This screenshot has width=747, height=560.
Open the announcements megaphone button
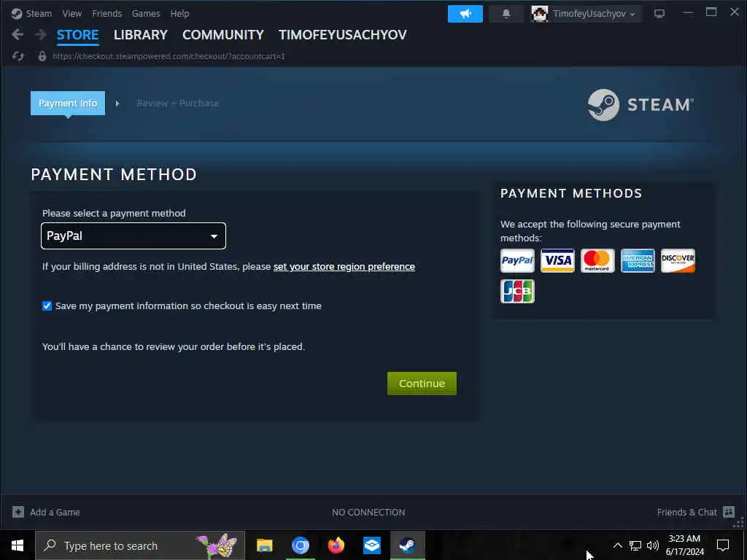(465, 14)
